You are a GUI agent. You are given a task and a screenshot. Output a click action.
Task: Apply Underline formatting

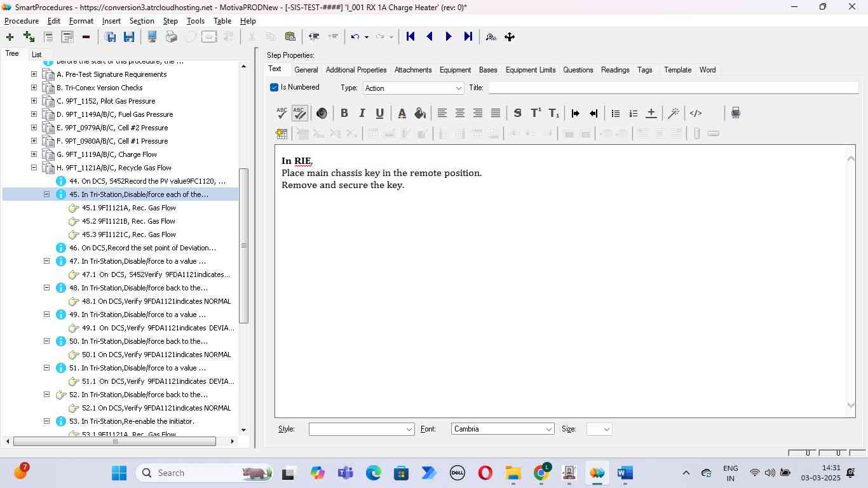[379, 113]
